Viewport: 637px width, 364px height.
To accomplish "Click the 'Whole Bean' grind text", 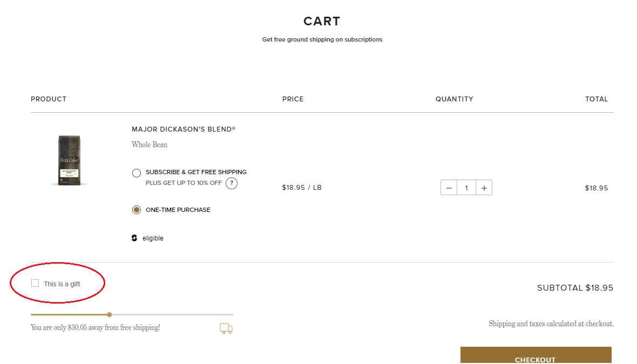I will [x=150, y=145].
